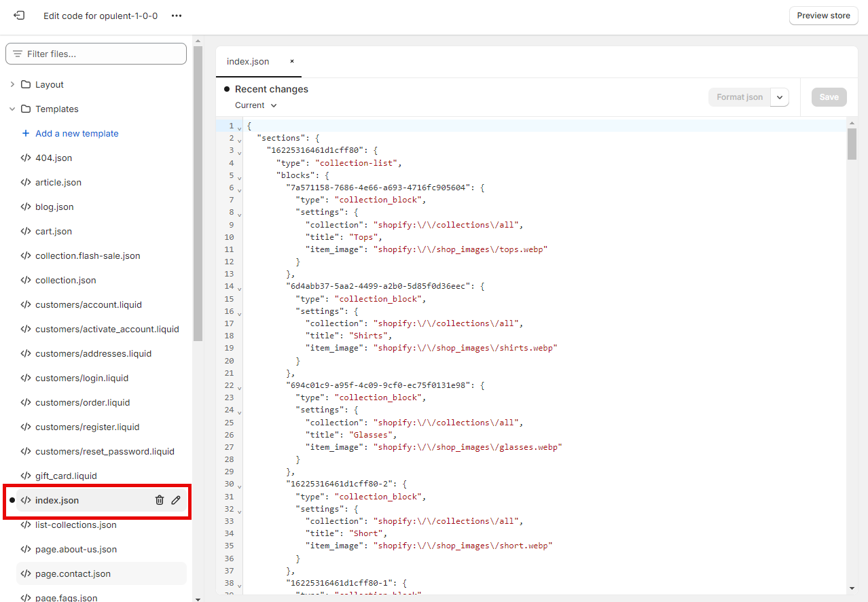Open the Current version dropdown

point(256,105)
